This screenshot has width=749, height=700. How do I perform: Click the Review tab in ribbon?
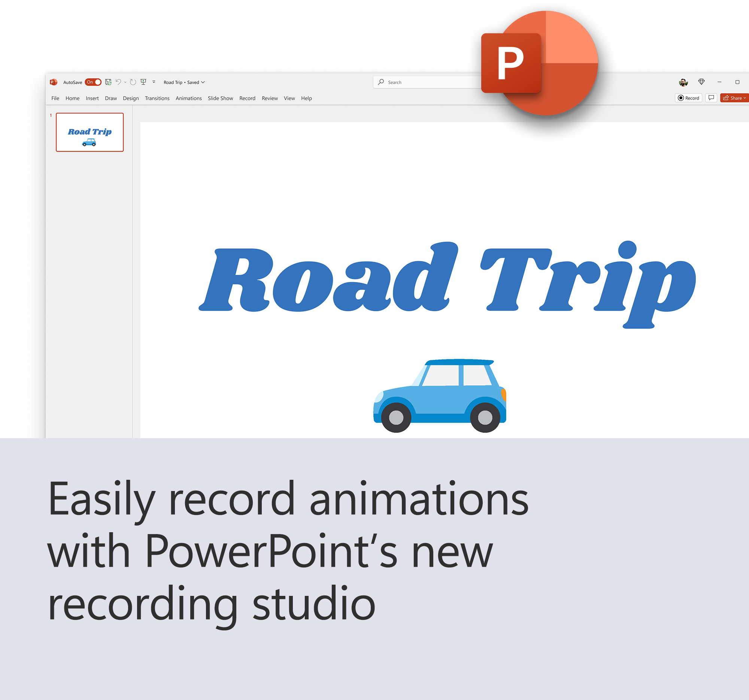pyautogui.click(x=269, y=98)
